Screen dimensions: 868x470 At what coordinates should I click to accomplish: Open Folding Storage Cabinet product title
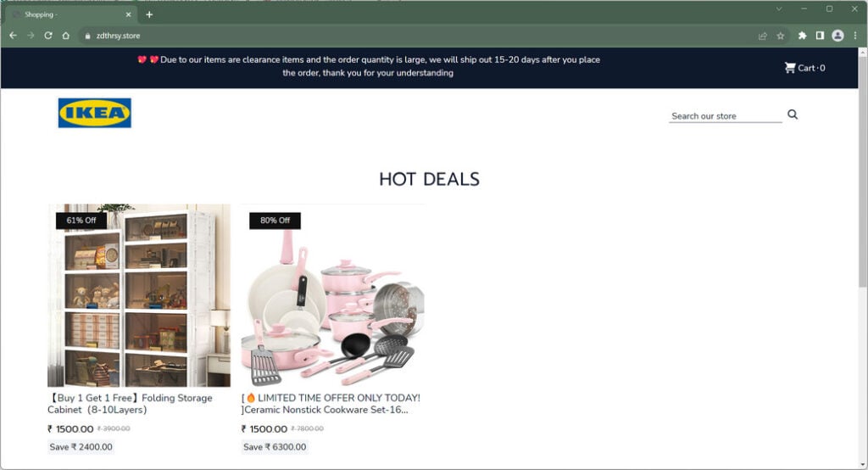[131, 404]
